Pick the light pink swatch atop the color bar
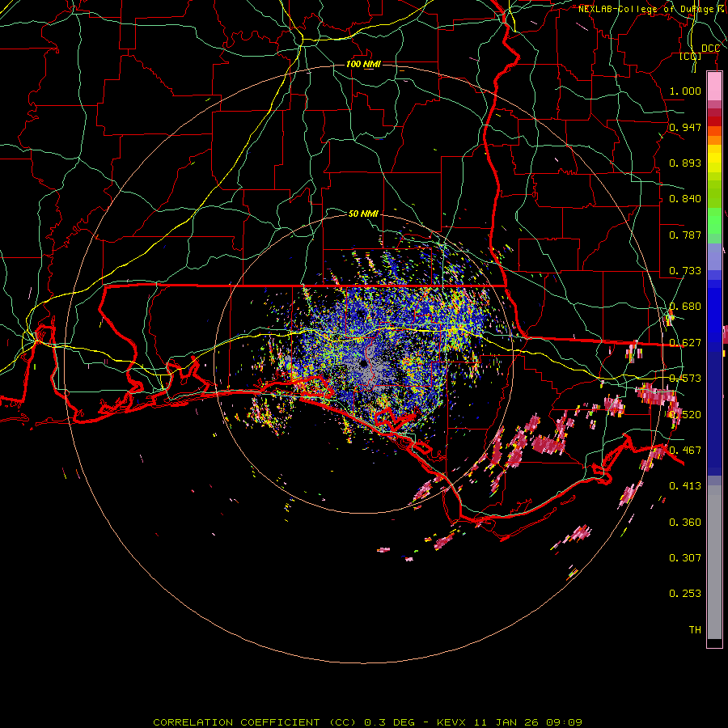The width and height of the screenshot is (728, 728). (714, 87)
